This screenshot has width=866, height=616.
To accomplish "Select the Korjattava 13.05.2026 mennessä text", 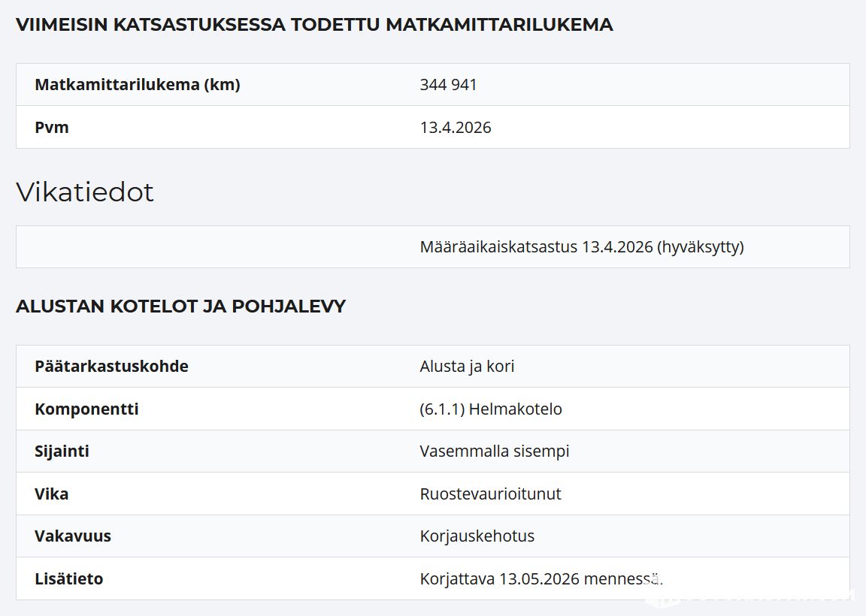I will pos(540,579).
